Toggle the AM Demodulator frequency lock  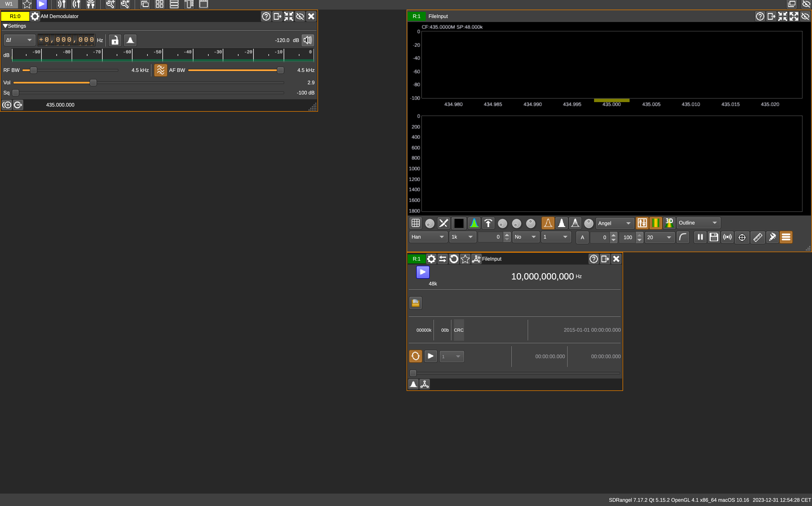[115, 40]
